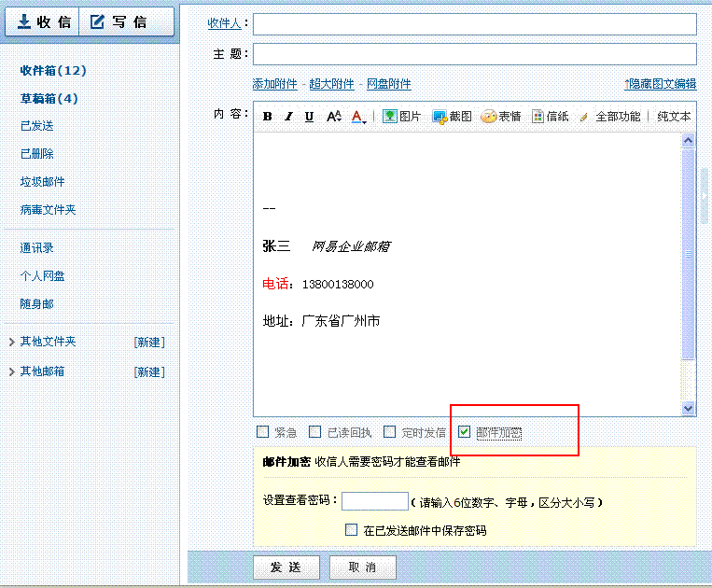Click 新建 next to 其他邮箱
712x588 pixels.
[x=149, y=372]
